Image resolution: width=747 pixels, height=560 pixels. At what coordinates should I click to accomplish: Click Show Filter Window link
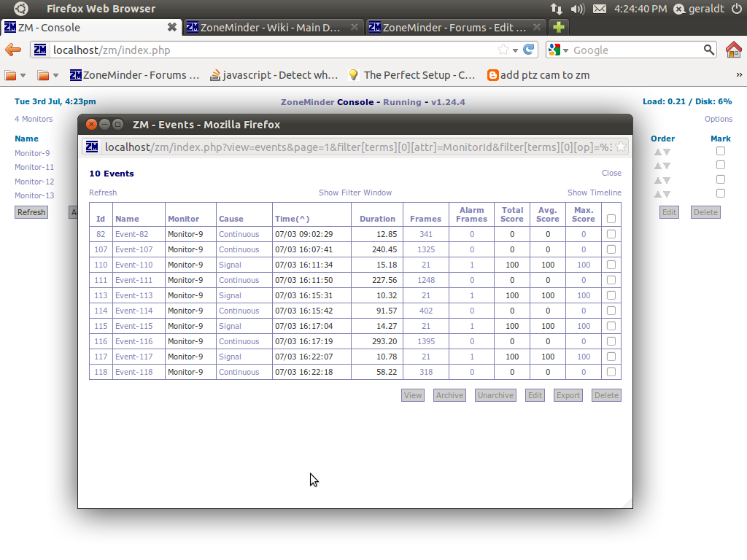[x=355, y=192]
